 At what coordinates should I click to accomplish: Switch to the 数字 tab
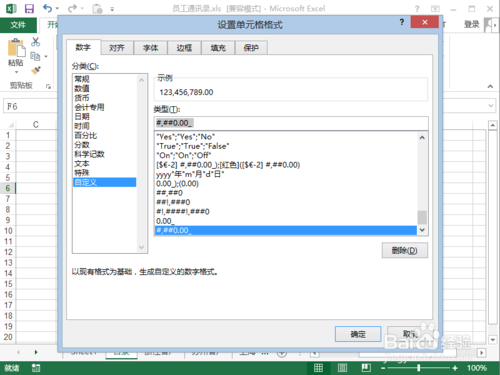pyautogui.click(x=83, y=47)
